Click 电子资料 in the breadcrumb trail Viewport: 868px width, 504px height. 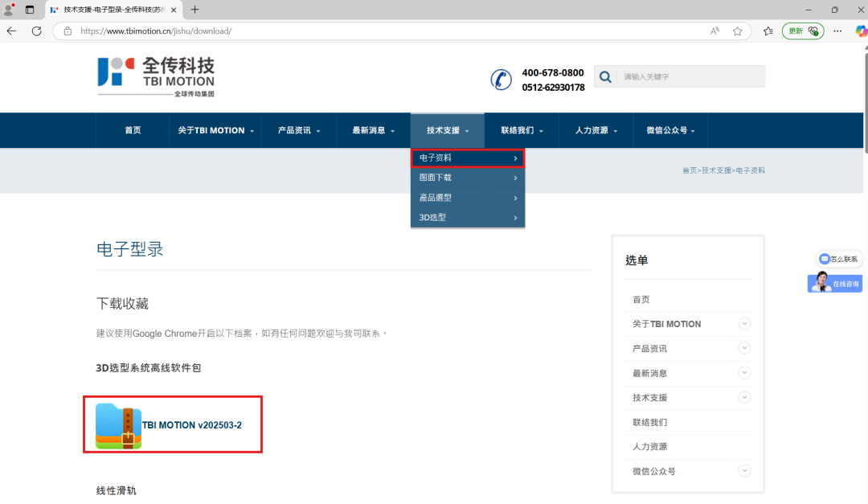click(750, 170)
